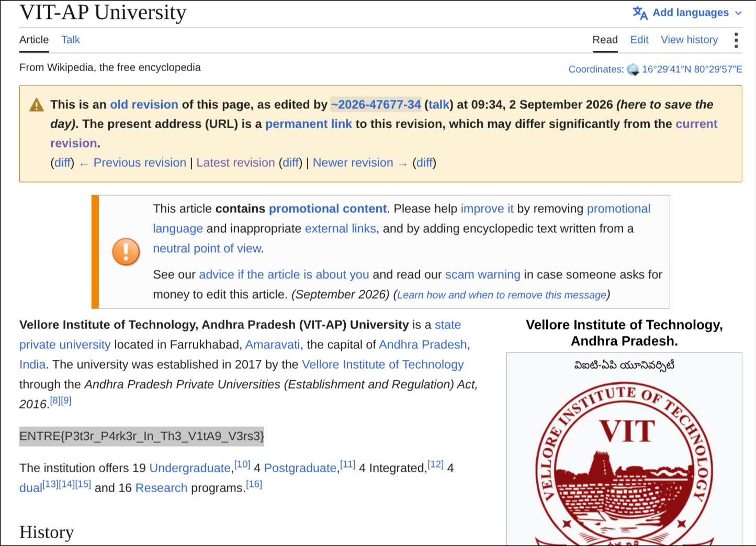
Task: Jump to citation [8]
Action: point(55,401)
